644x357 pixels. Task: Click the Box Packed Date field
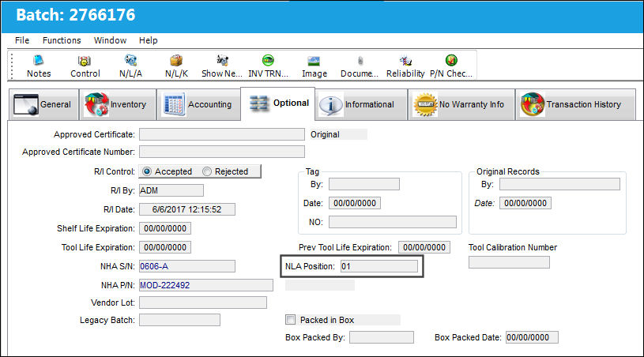532,337
